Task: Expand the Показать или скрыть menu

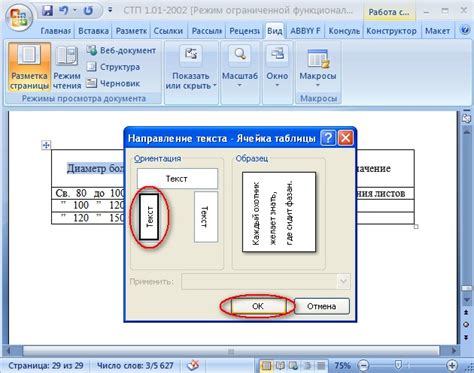Action: click(x=191, y=67)
